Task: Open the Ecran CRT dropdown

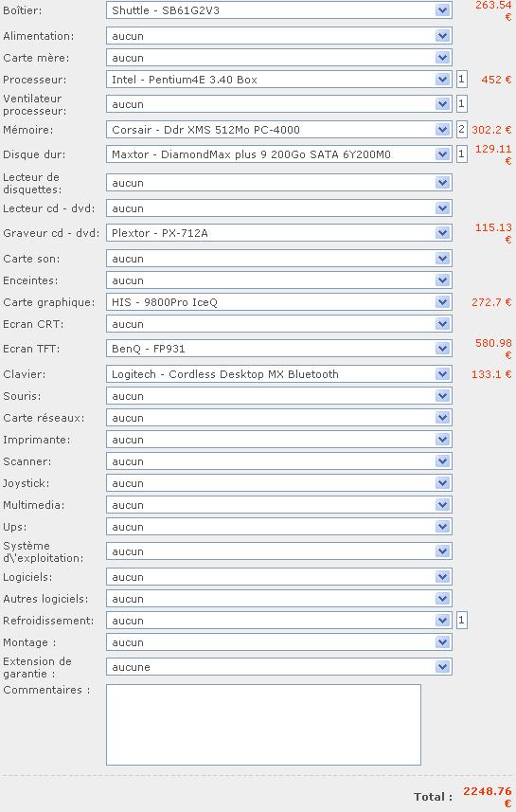Action: click(279, 324)
